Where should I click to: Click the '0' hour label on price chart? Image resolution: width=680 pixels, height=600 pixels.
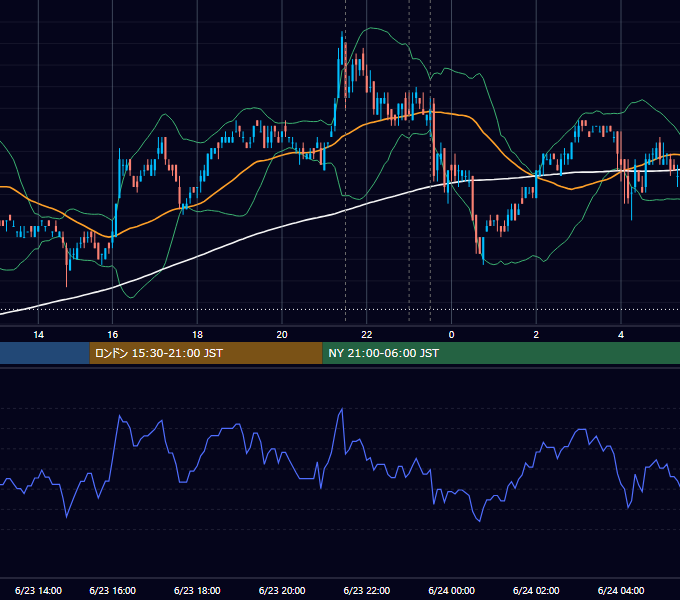click(451, 335)
